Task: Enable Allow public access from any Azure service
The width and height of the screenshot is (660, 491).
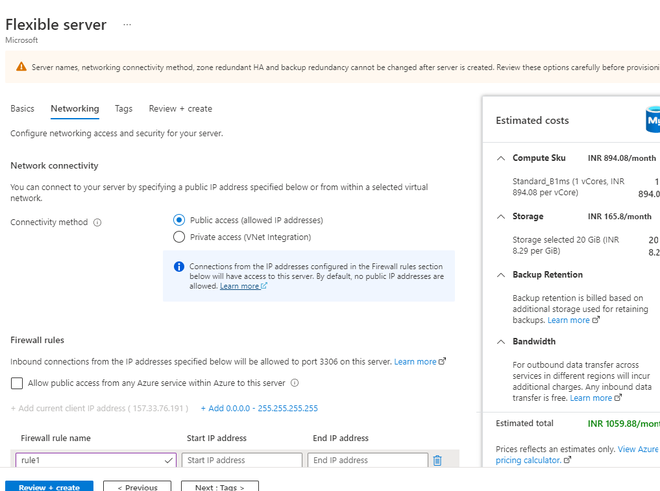Action: click(17, 383)
